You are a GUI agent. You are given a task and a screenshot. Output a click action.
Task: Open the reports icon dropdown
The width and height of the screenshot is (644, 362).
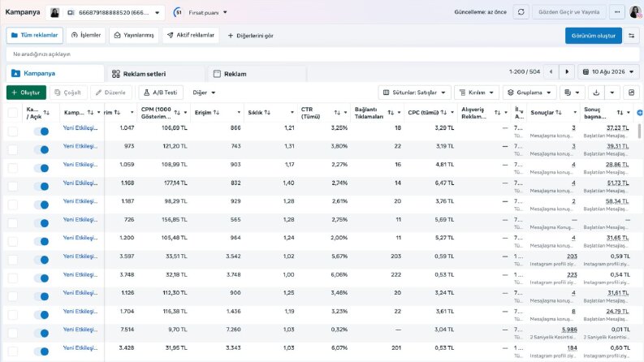(571, 93)
